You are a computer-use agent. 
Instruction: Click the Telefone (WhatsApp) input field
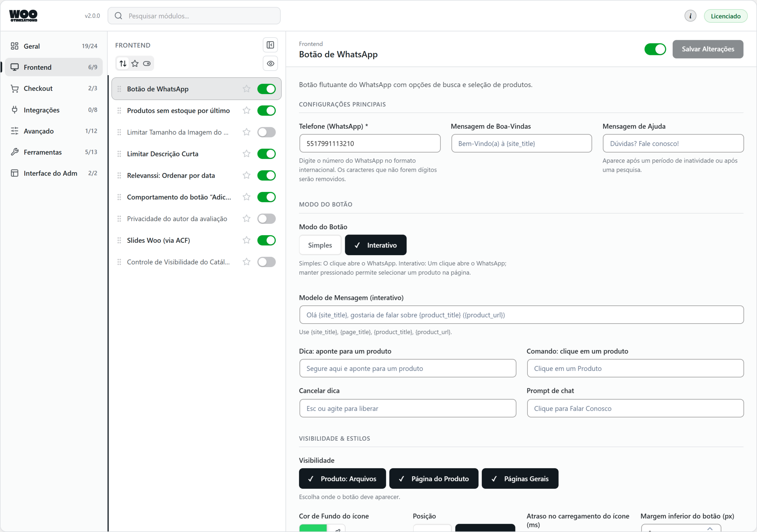[370, 143]
